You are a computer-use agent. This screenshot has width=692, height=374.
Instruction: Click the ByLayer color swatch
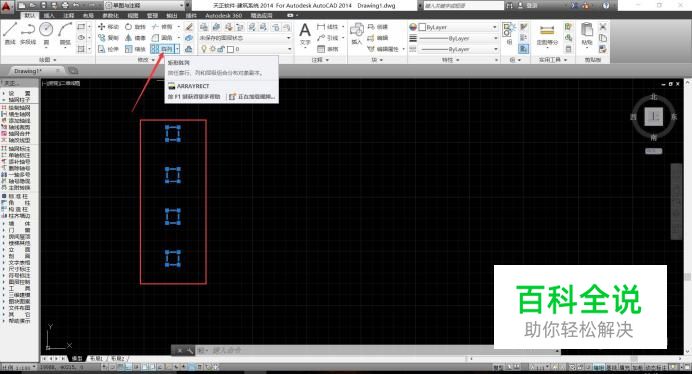click(x=422, y=27)
